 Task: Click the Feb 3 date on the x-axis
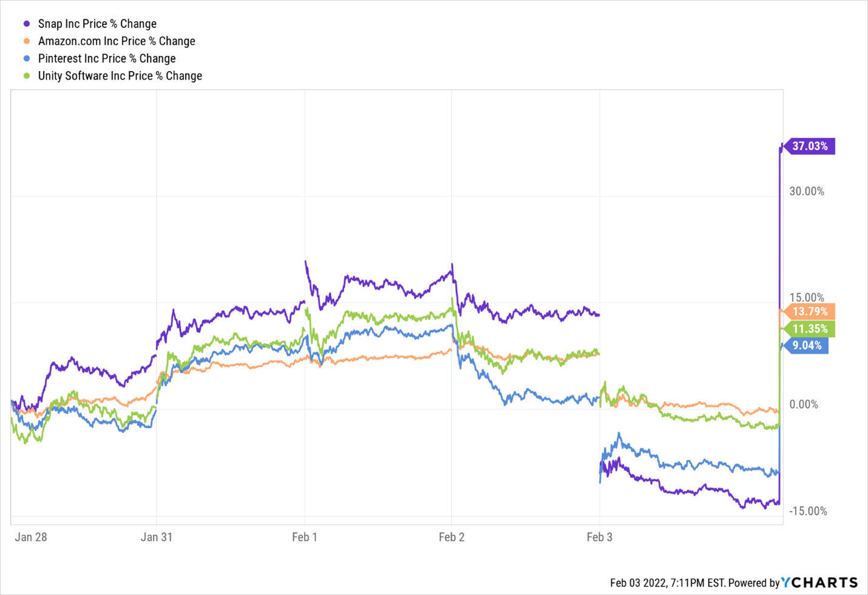600,537
